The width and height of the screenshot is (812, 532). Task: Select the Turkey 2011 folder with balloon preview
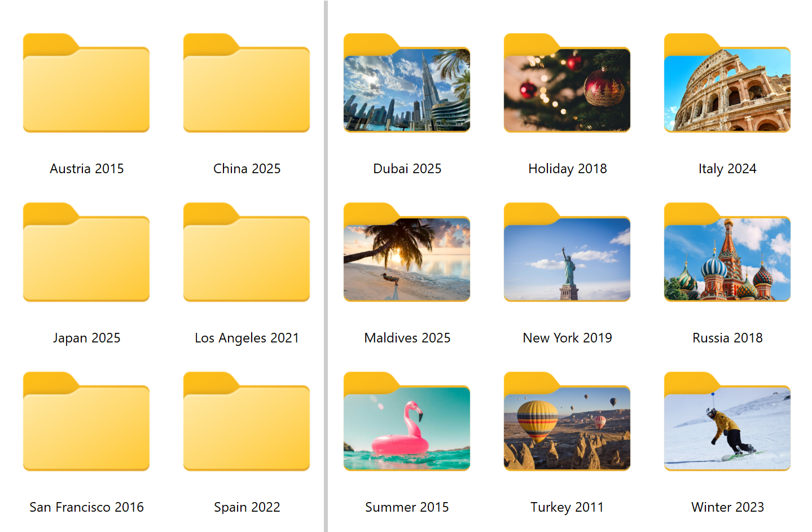(567, 426)
